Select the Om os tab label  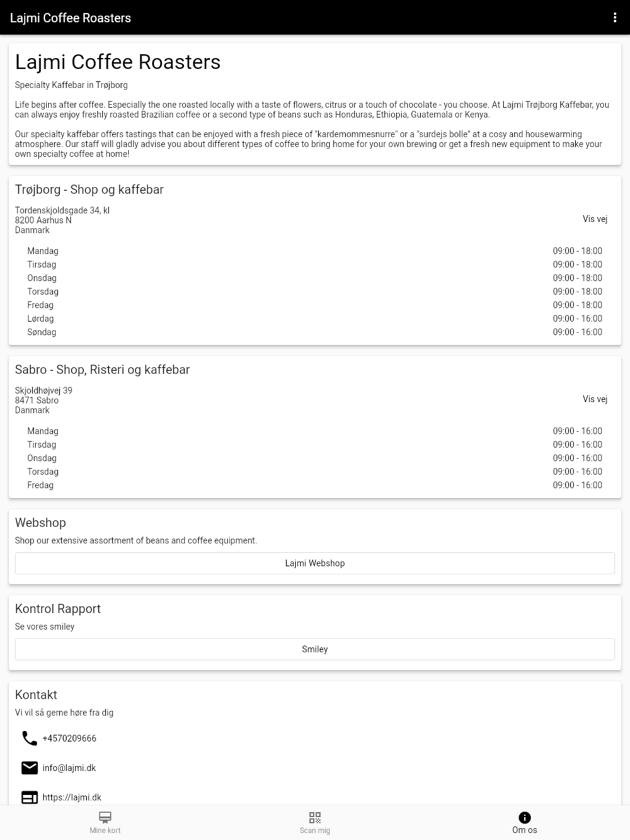coord(525,831)
